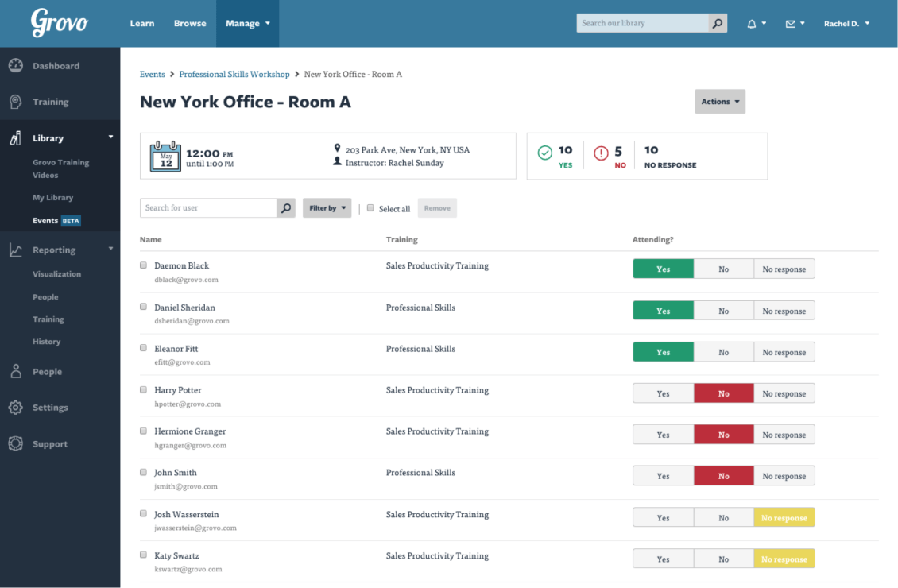898x588 pixels.
Task: Open the Browse section
Action: click(190, 23)
